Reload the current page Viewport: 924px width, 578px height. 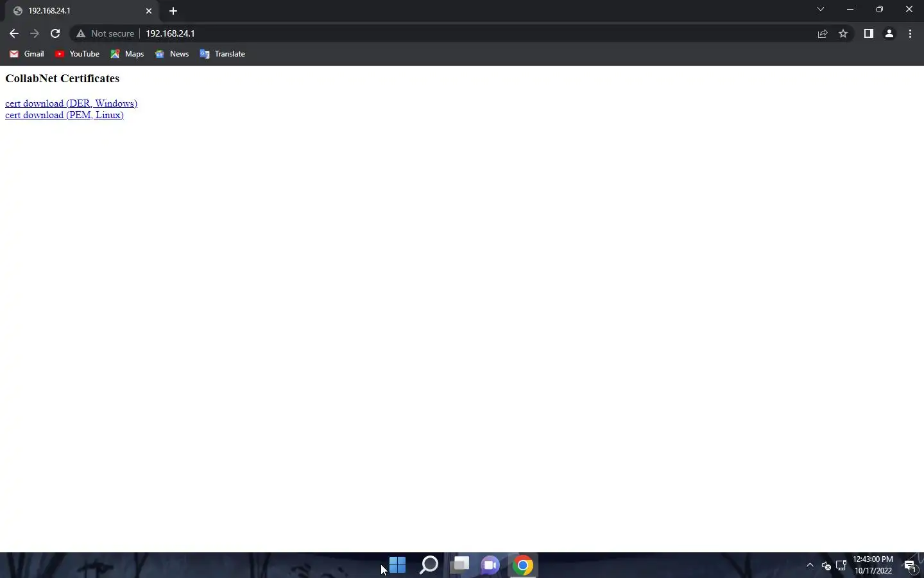click(55, 33)
